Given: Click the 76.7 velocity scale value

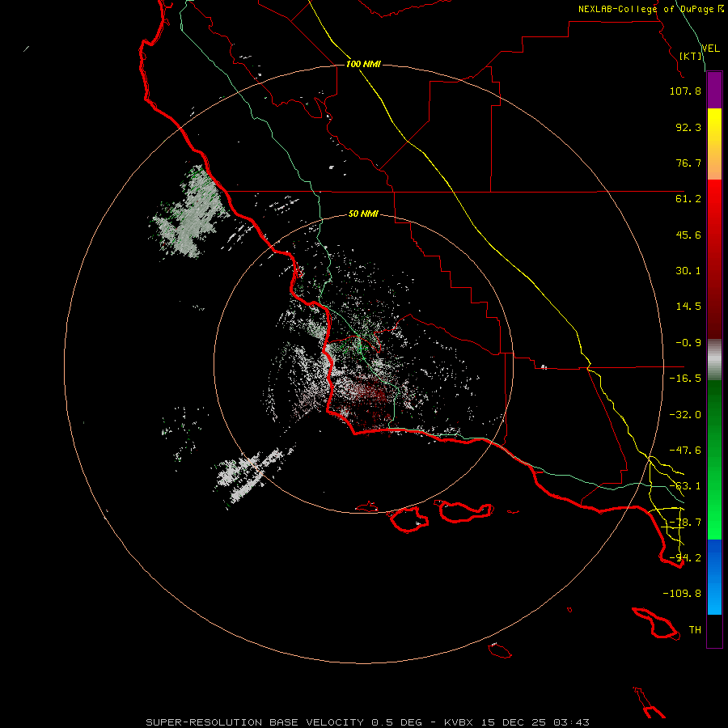Looking at the screenshot, I should tap(688, 163).
